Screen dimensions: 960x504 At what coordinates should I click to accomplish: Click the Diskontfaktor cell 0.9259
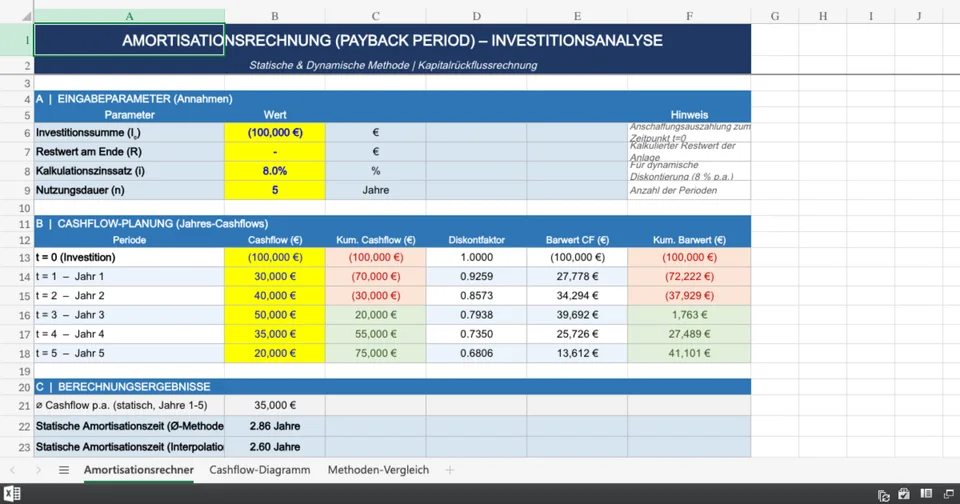476,277
